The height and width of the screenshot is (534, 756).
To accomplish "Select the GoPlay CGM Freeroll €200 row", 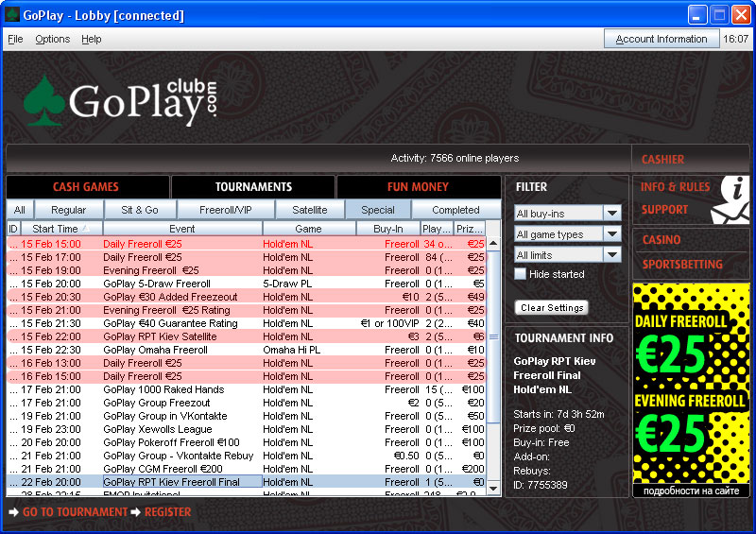I will (x=246, y=469).
